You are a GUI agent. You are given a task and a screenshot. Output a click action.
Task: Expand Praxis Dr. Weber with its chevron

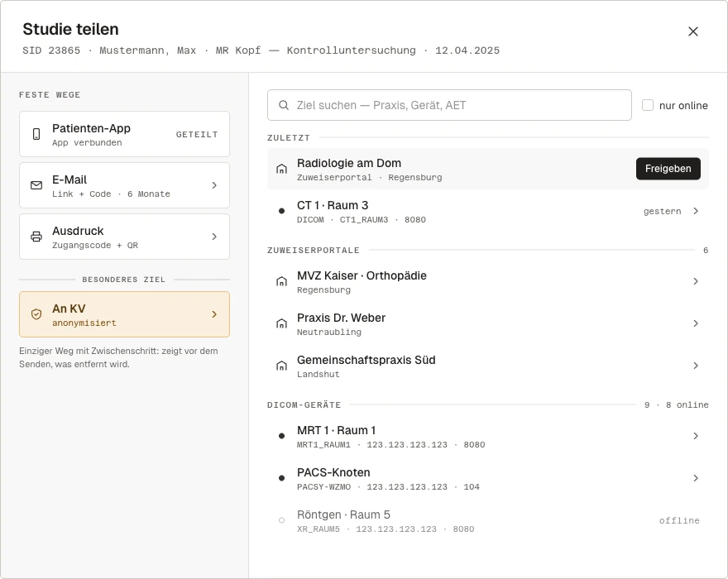696,323
